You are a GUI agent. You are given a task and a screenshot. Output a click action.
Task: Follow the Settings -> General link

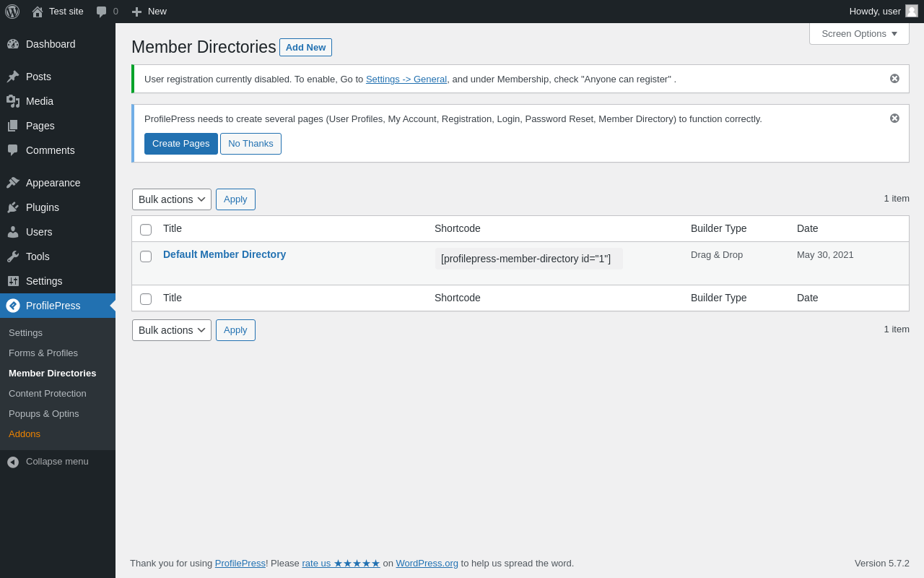(406, 79)
